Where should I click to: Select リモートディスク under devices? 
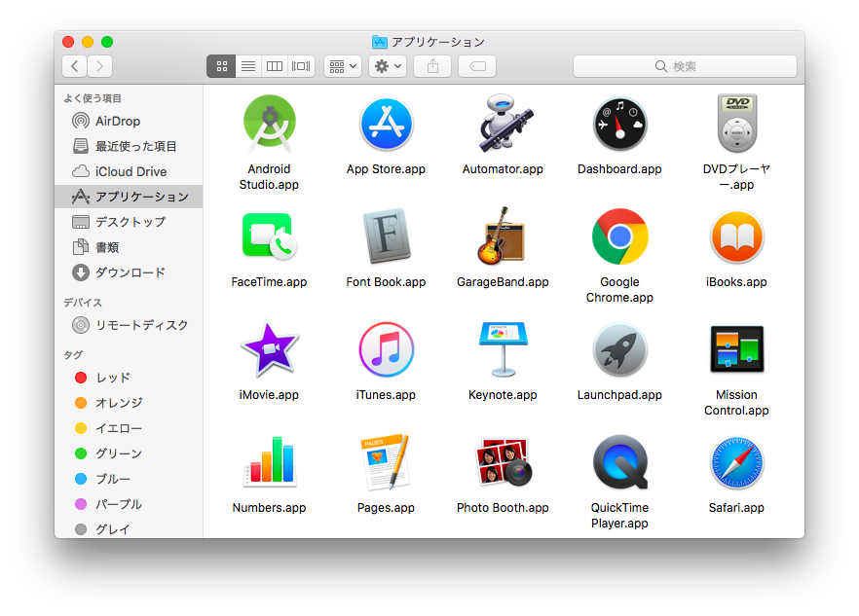tap(129, 325)
